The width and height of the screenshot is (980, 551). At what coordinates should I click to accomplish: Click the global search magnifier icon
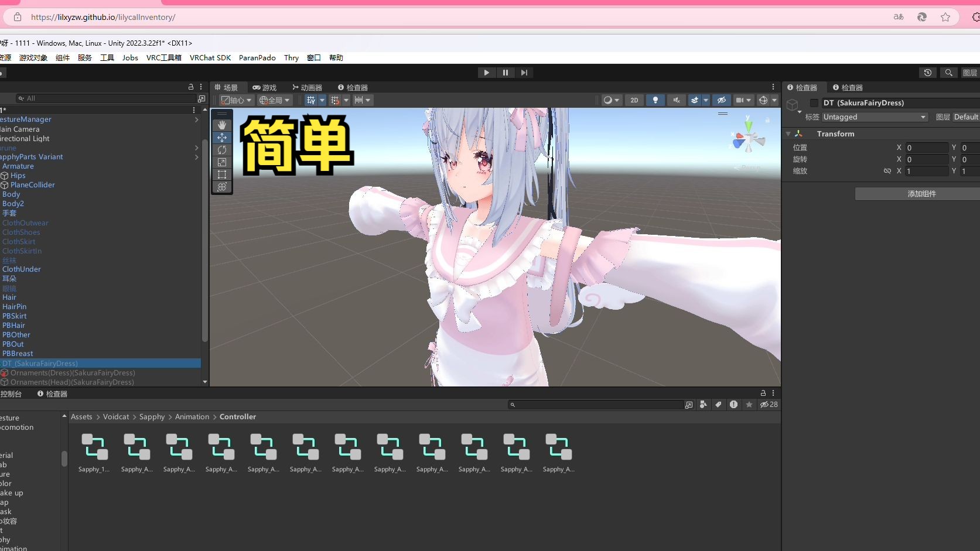[x=949, y=73]
